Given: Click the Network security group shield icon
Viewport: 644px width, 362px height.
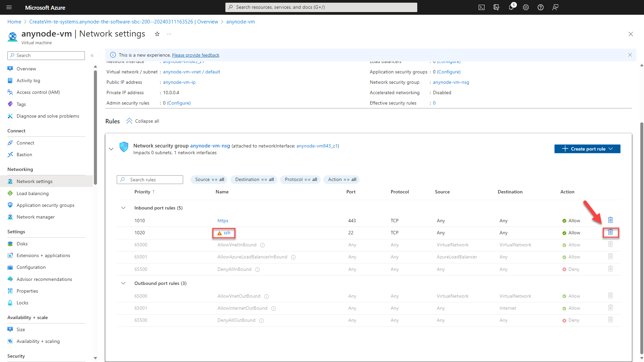Looking at the screenshot, I should coord(124,148).
